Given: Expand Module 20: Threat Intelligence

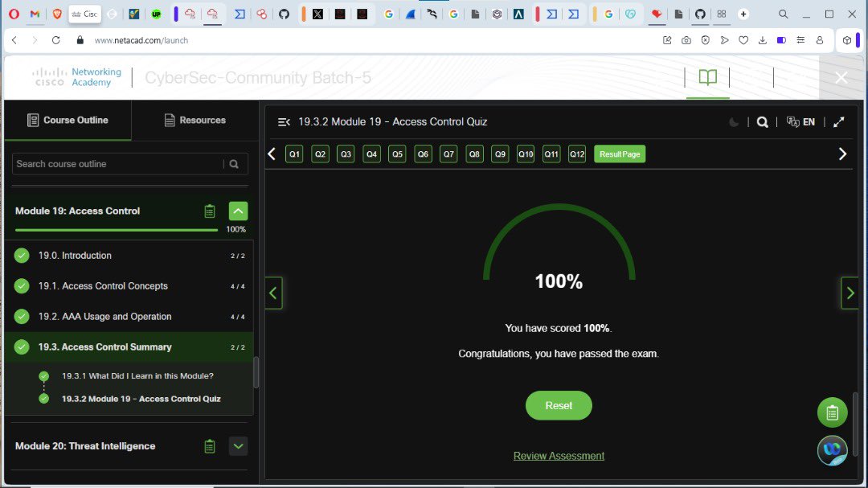Looking at the screenshot, I should [238, 446].
